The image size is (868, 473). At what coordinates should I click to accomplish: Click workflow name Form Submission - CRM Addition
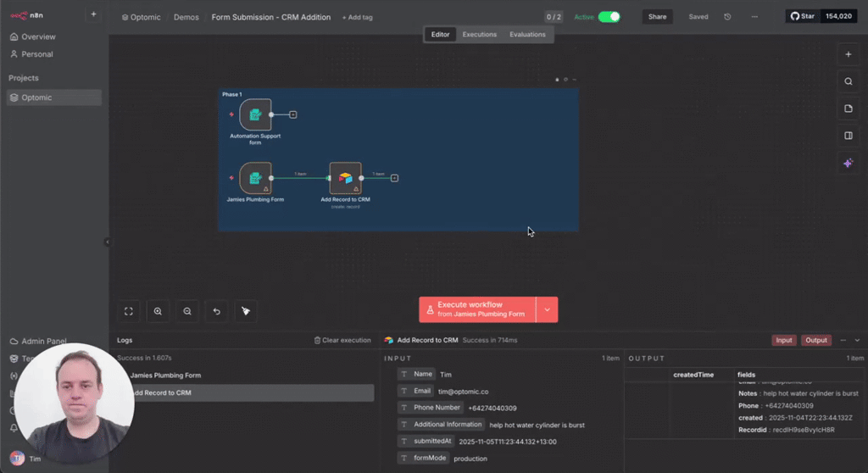pos(270,17)
